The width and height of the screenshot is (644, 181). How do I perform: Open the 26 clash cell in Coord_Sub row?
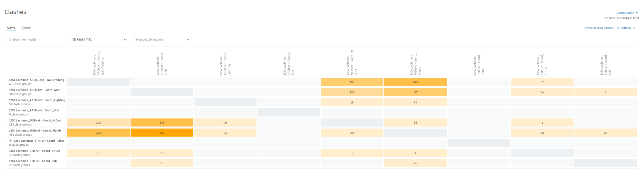(x=415, y=163)
